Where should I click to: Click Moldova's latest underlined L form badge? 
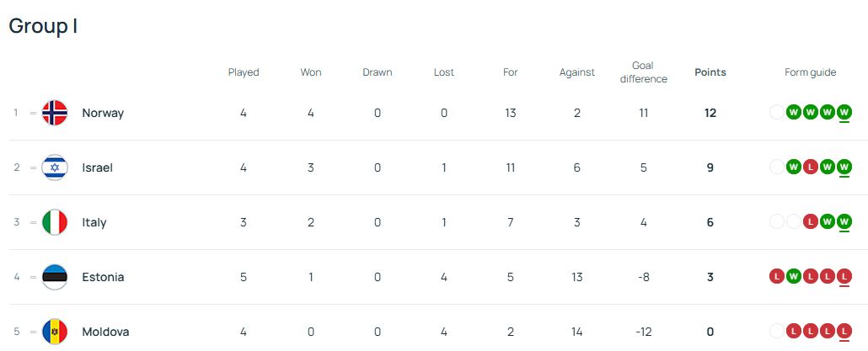pyautogui.click(x=844, y=332)
